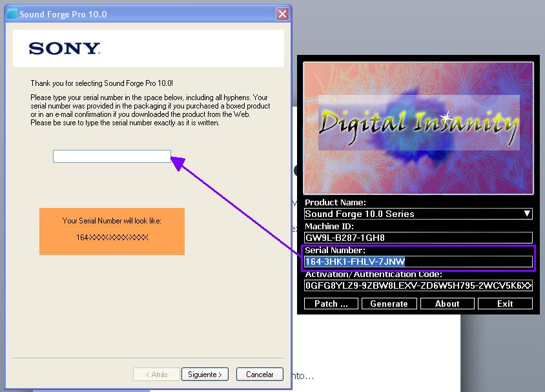Click the Serial Number field in the keygen

tap(418, 262)
